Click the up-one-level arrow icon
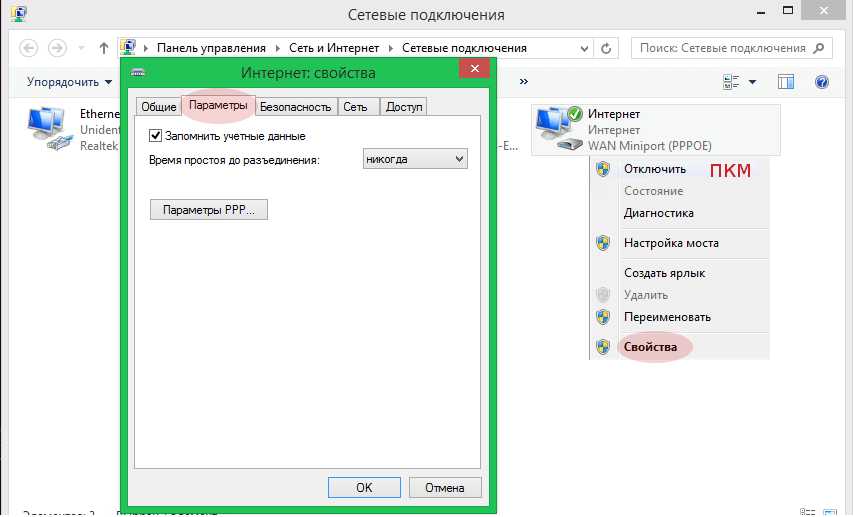Viewport: 853px width, 517px height. [104, 48]
